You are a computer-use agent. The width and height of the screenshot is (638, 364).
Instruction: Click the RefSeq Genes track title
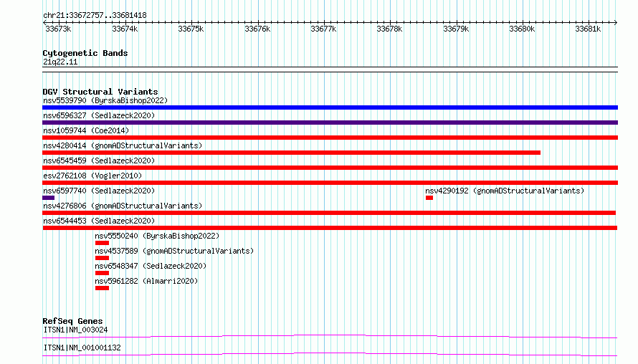click(x=72, y=321)
